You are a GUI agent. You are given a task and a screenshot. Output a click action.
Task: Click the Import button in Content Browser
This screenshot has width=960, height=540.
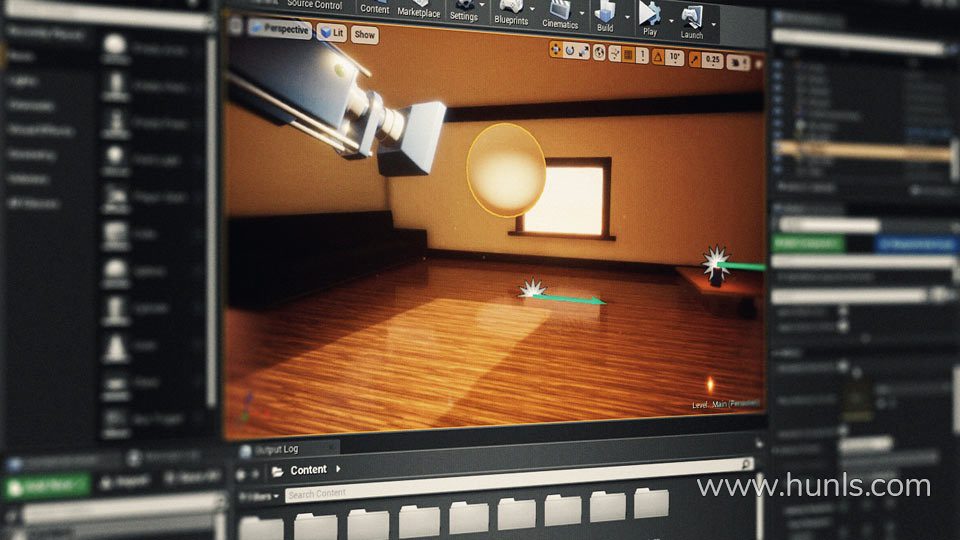pyautogui.click(x=125, y=482)
